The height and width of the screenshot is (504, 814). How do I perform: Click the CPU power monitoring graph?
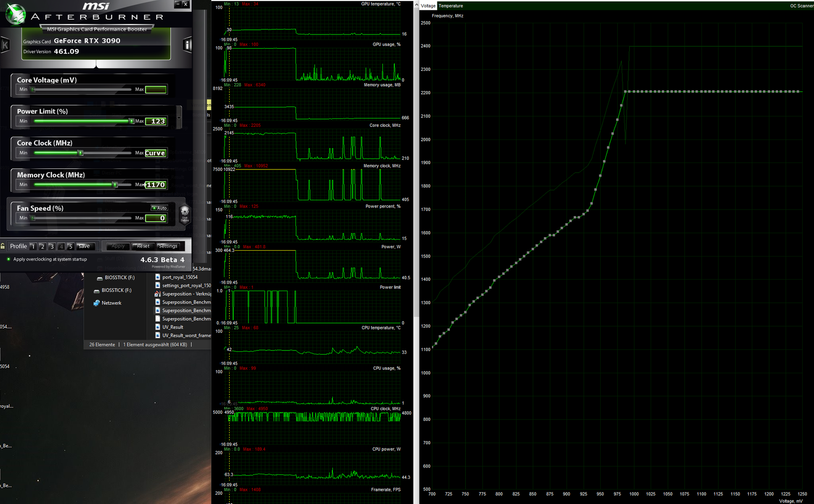pos(312,469)
